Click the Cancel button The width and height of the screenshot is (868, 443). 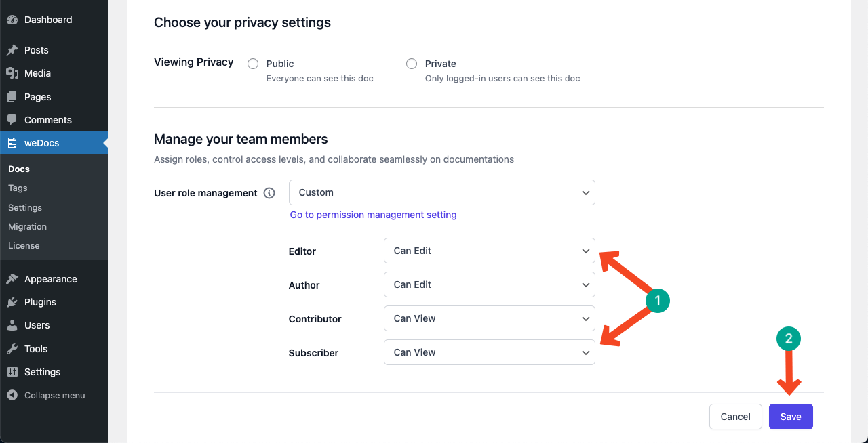736,417
